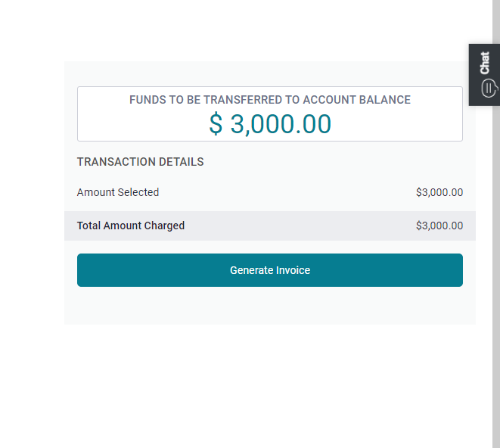500x448 pixels.
Task: Click the Funds To Be Transferred heading
Action: 270,100
